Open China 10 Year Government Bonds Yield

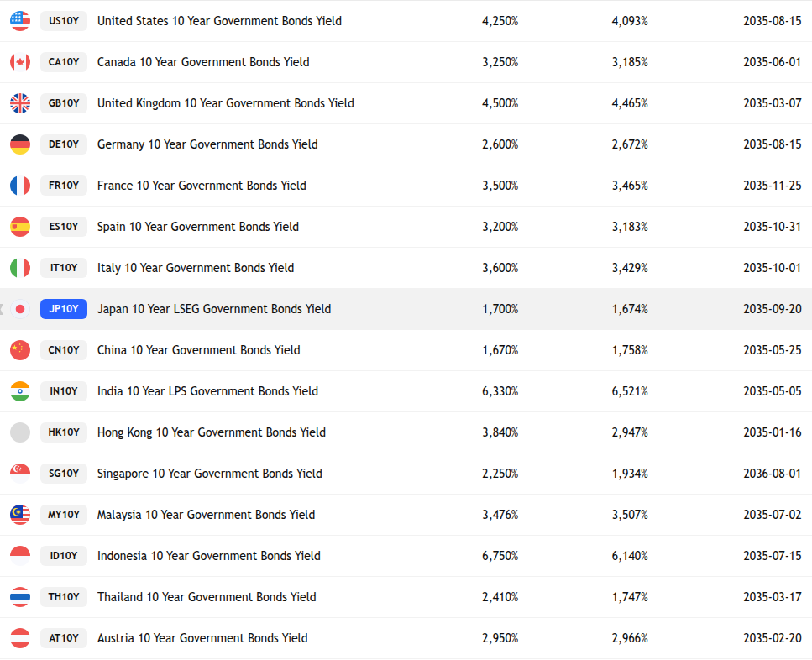pos(198,350)
